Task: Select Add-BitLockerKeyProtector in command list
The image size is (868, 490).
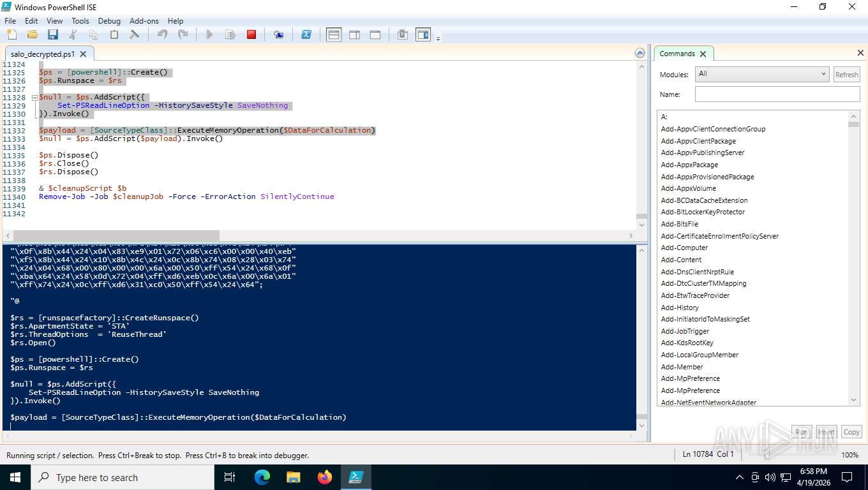Action: [x=703, y=212]
